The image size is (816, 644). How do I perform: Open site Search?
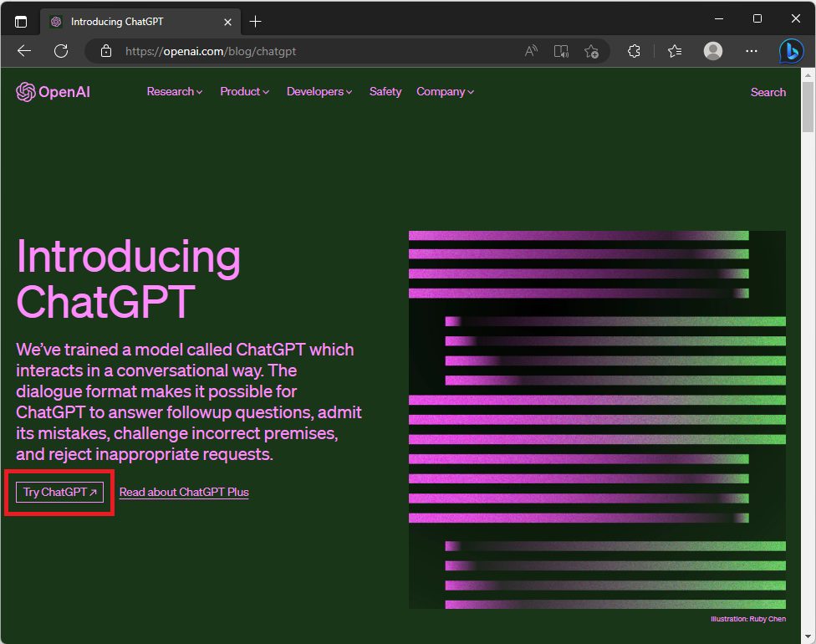[768, 92]
